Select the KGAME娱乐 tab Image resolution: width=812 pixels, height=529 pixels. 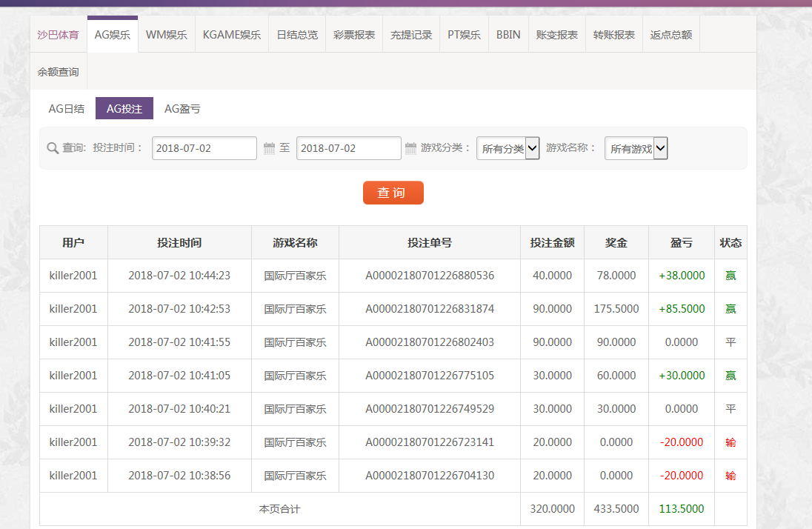(x=231, y=35)
